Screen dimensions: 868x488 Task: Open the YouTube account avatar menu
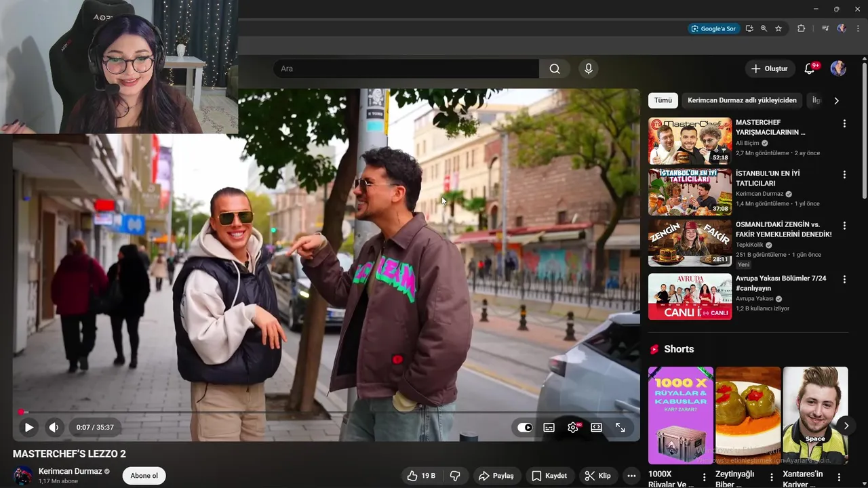(x=838, y=68)
